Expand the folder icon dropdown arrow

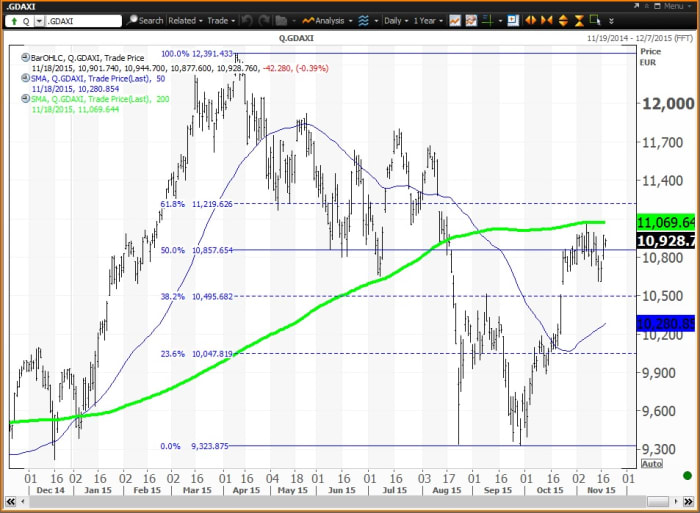click(294, 21)
